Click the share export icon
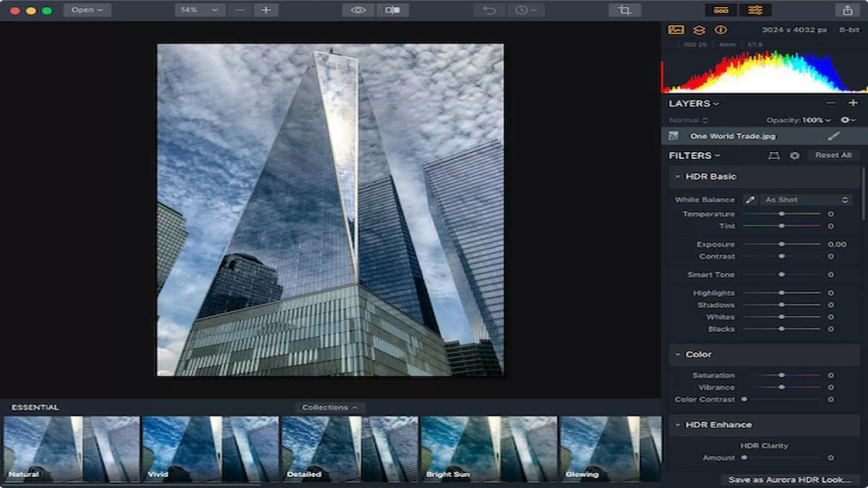 tap(847, 10)
